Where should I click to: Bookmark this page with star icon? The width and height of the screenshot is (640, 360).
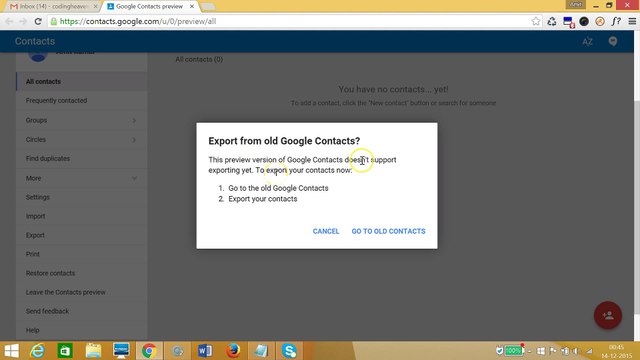[536, 21]
